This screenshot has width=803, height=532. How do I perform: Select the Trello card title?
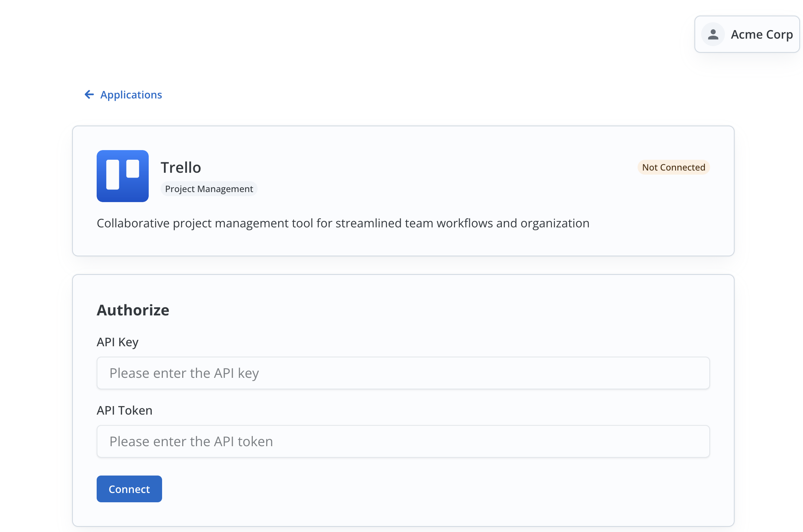pyautogui.click(x=181, y=167)
